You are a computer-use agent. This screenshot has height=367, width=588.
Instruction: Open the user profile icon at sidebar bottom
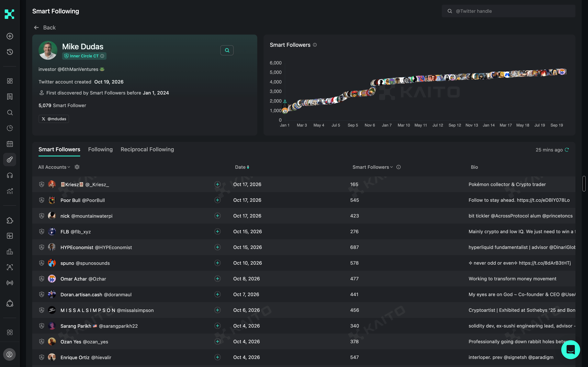tap(9, 354)
